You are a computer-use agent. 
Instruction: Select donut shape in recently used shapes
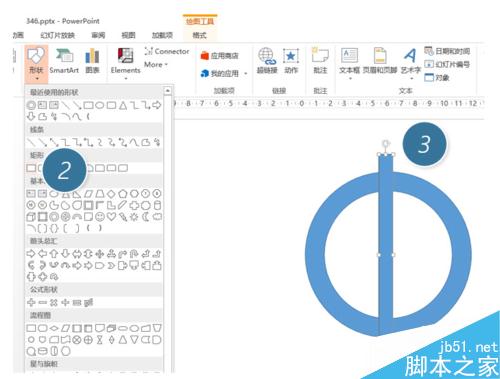[x=31, y=105]
